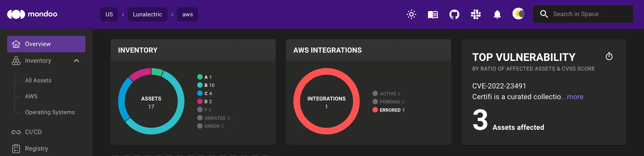Open AWS inventory item
Viewport: 644px width, 156px height.
[31, 96]
